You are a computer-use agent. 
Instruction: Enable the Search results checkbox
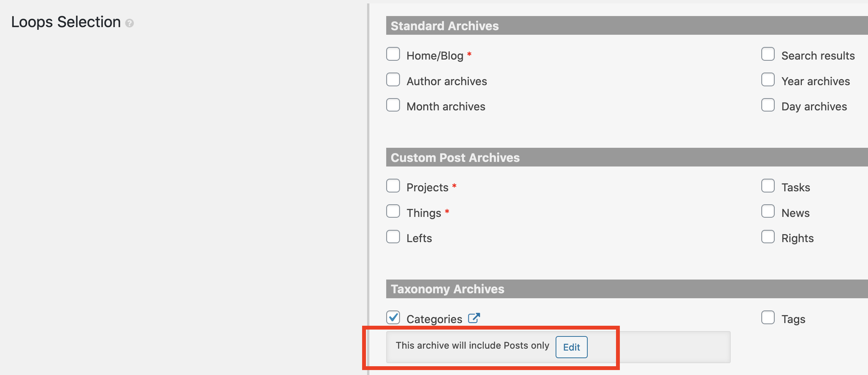pos(768,54)
